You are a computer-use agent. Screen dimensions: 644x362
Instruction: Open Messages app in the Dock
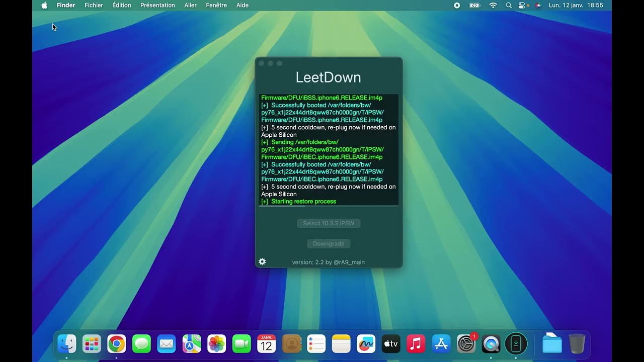click(141, 344)
